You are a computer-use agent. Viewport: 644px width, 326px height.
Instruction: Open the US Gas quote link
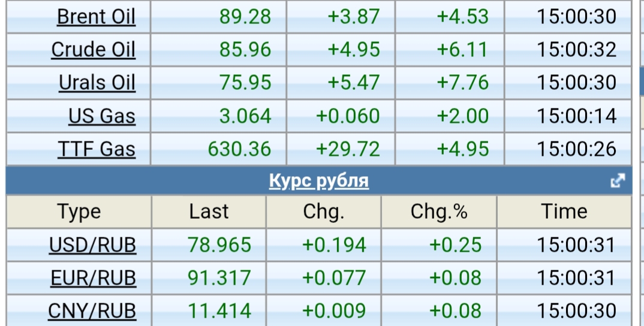tap(101, 116)
